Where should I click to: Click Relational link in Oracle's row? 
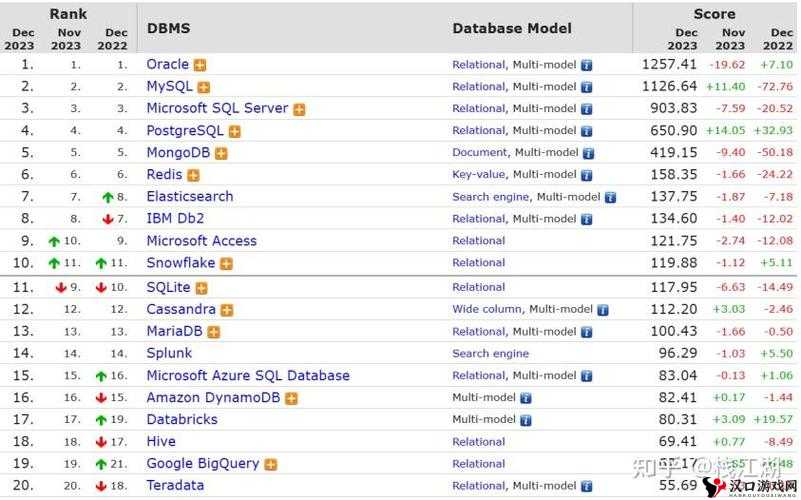(479, 65)
